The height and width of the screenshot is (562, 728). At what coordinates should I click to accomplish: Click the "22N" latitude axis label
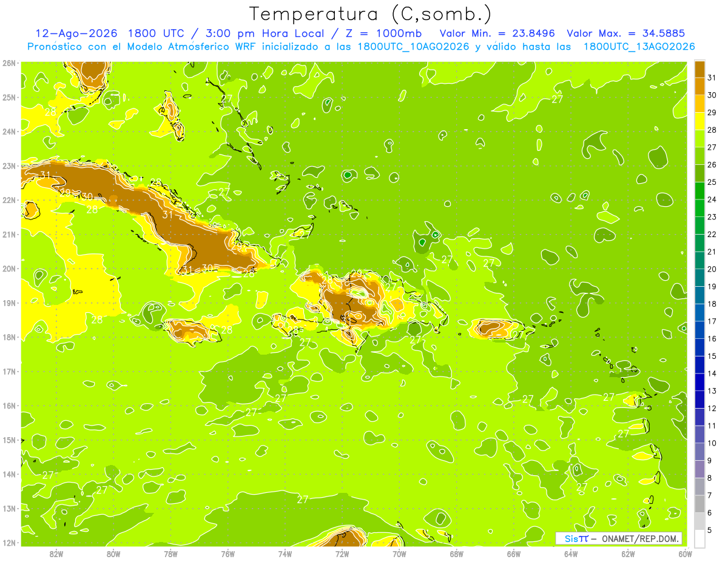(x=9, y=199)
